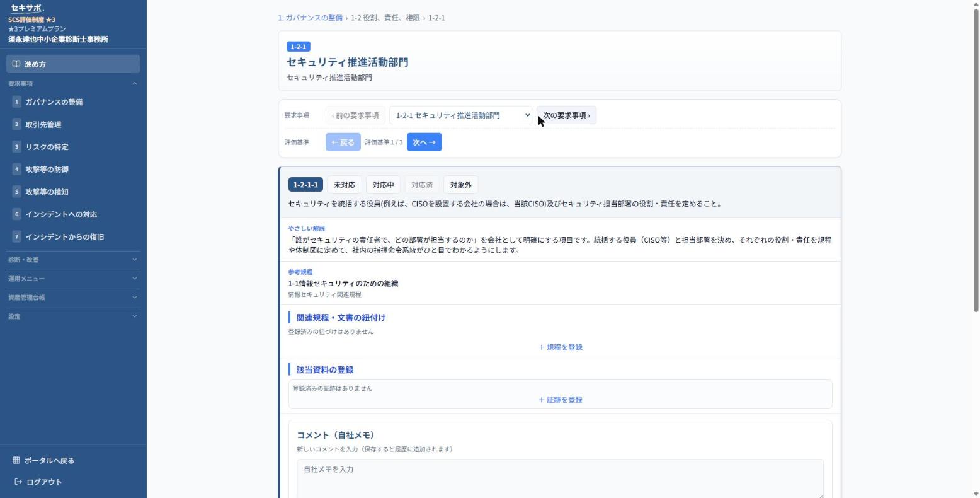980x498 pixels.
Task: Open インシデントへの対応 in the sidebar
Action: 73,214
